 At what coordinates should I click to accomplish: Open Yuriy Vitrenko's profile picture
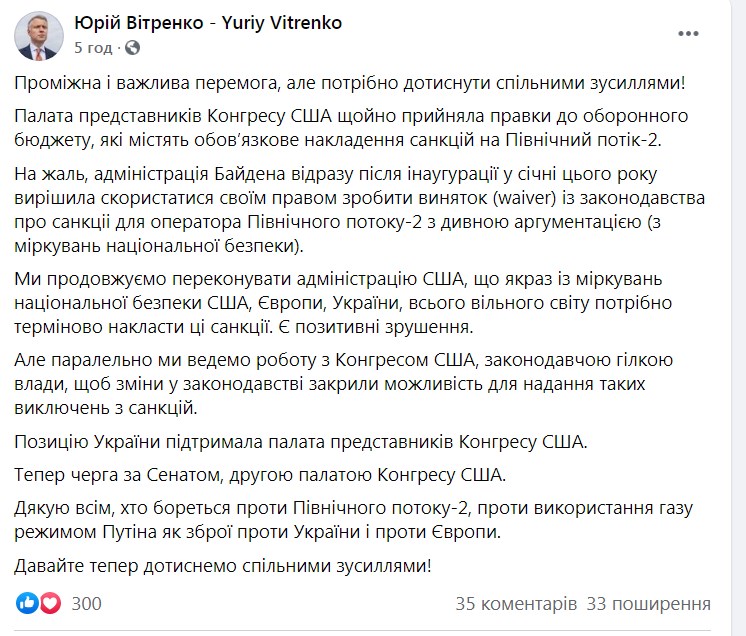point(39,36)
